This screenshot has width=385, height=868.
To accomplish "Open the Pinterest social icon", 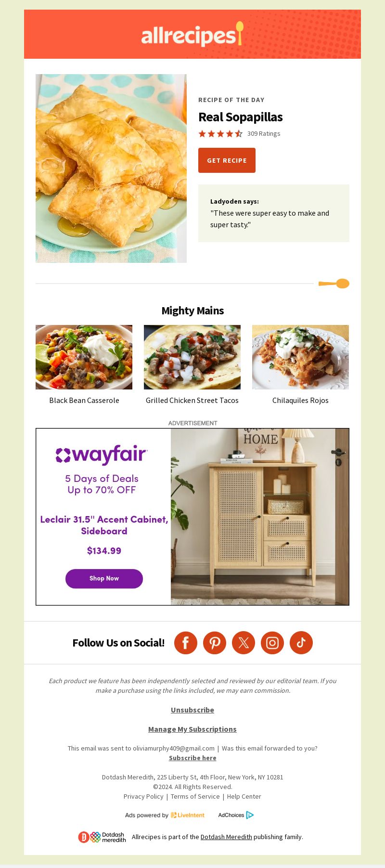I will [215, 643].
